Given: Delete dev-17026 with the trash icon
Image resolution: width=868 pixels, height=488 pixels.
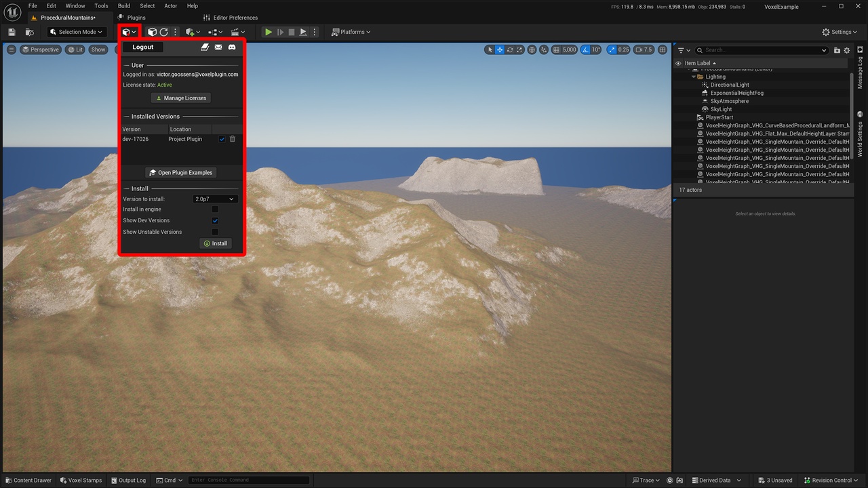Looking at the screenshot, I should (x=232, y=139).
